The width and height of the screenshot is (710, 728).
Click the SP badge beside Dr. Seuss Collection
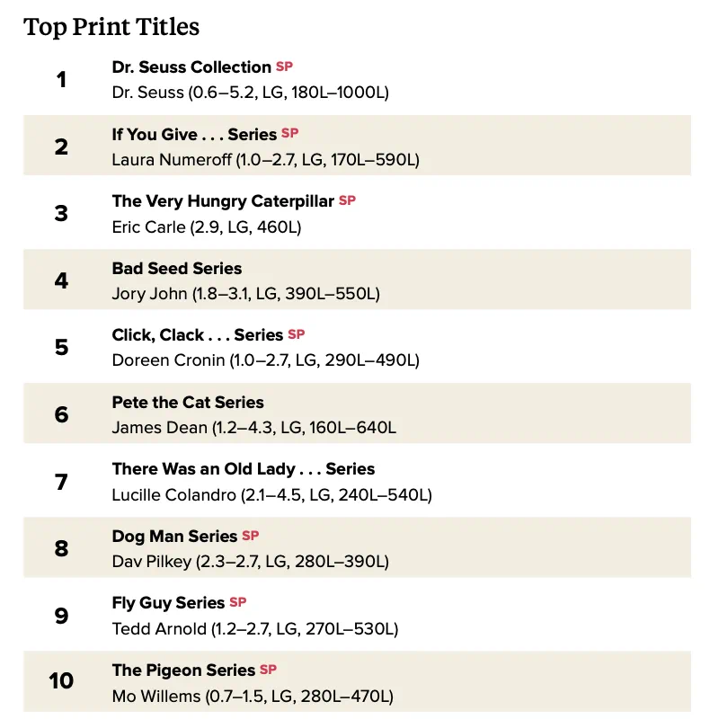(x=284, y=67)
